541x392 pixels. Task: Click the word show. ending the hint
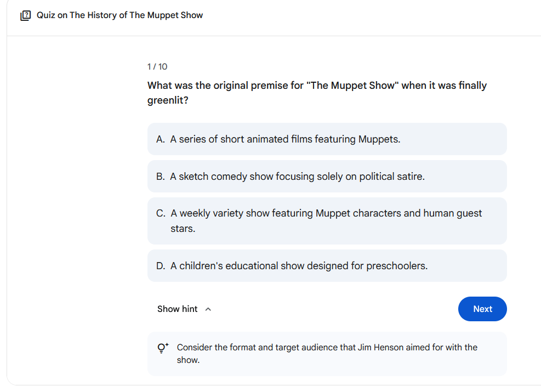click(x=189, y=360)
